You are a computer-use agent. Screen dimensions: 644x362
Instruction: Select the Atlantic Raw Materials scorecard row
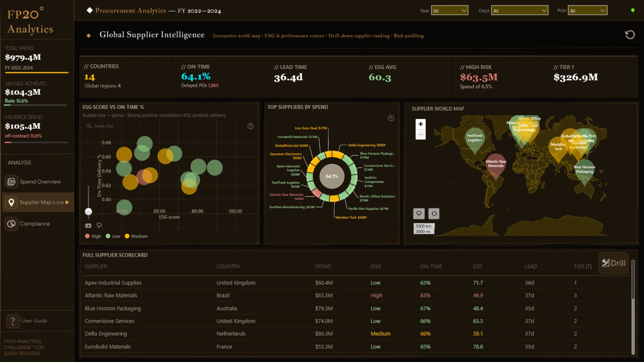pos(357,296)
